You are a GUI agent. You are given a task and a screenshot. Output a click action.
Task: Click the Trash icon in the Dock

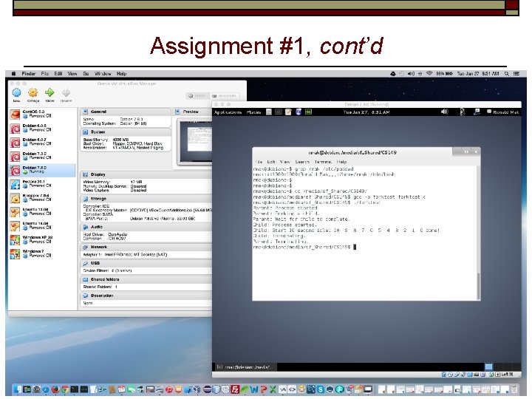point(514,389)
